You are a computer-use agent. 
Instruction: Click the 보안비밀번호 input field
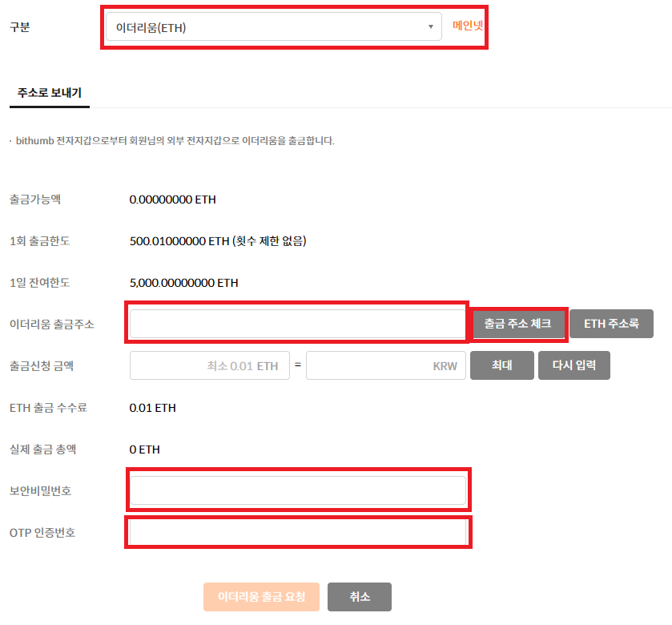pyautogui.click(x=297, y=490)
